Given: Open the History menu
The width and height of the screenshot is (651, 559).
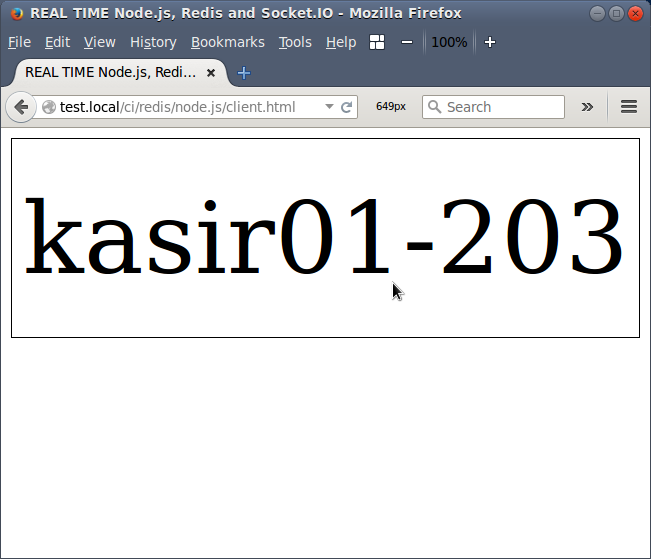Looking at the screenshot, I should (153, 42).
